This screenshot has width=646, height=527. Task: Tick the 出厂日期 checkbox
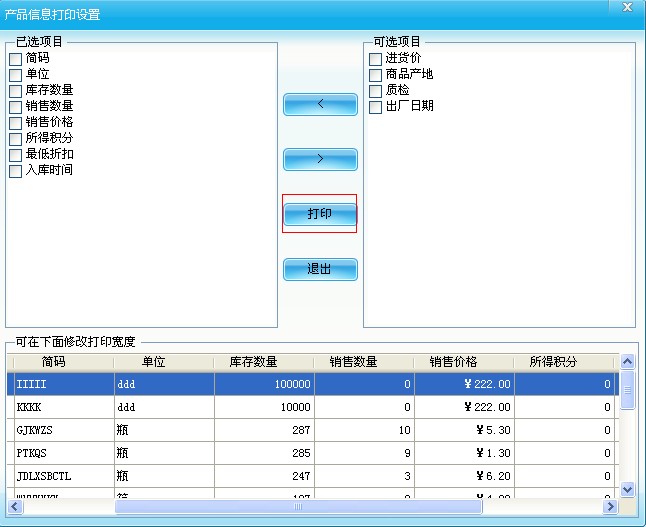(376, 107)
